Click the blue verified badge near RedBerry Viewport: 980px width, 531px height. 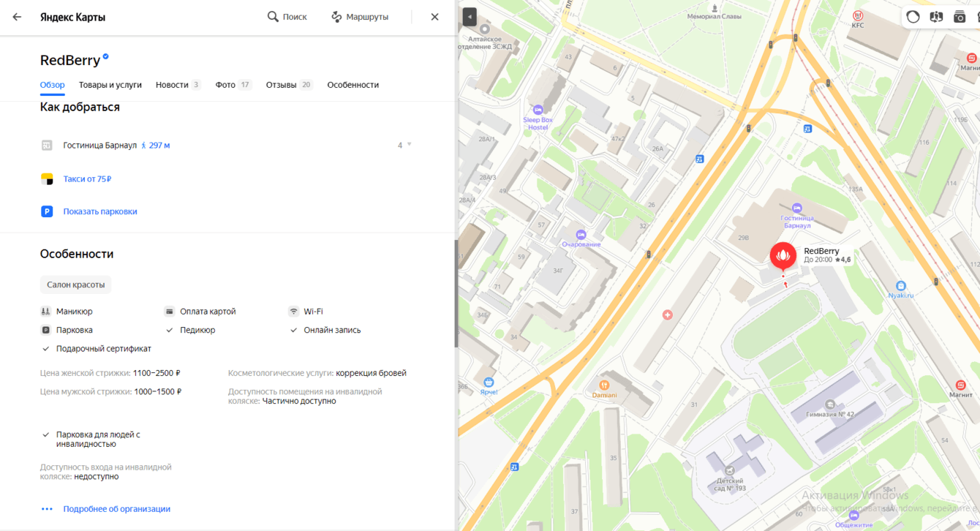coord(106,56)
